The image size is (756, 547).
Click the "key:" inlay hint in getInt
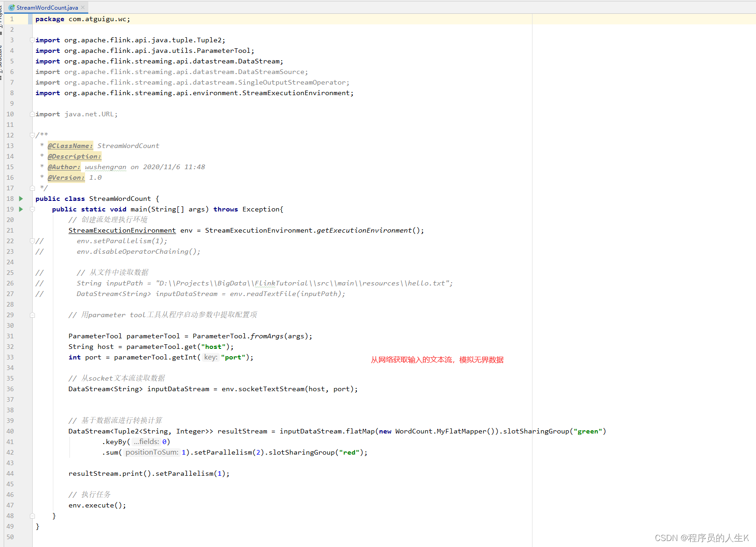211,357
